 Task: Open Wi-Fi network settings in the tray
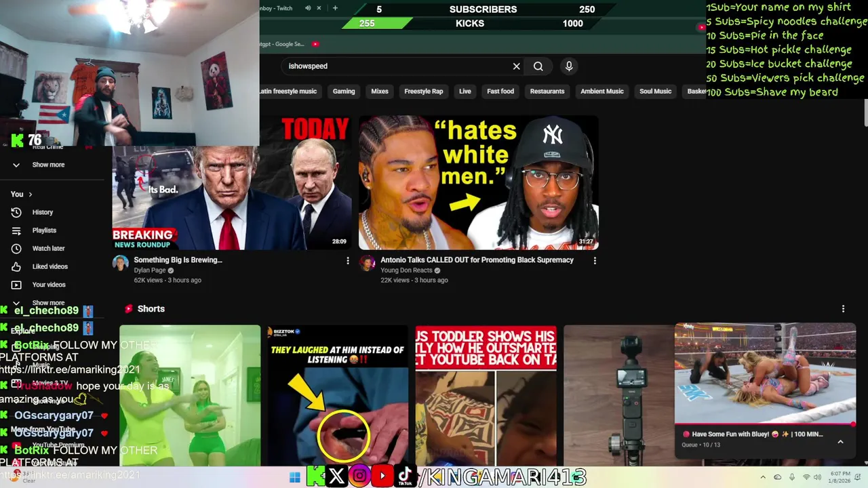coord(807,477)
